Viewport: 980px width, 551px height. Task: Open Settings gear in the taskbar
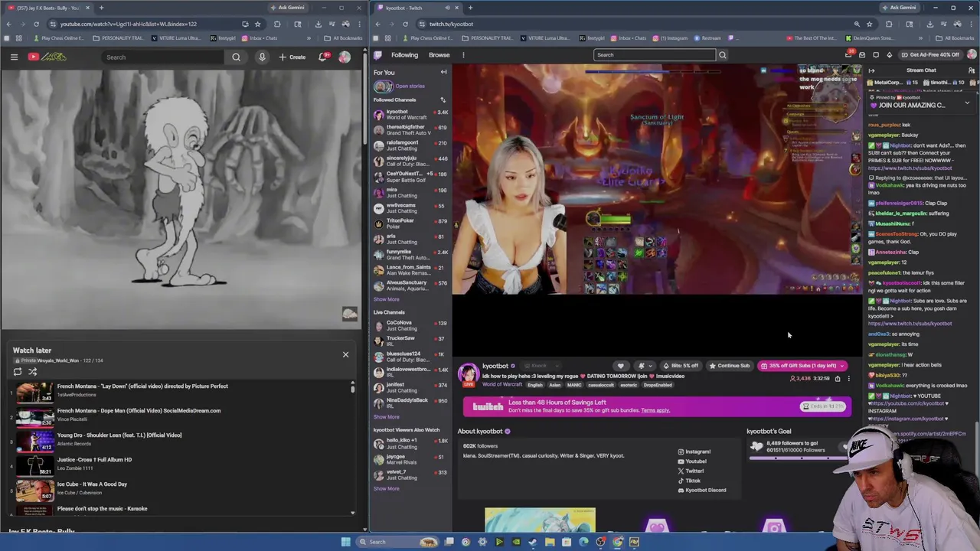coord(482,542)
